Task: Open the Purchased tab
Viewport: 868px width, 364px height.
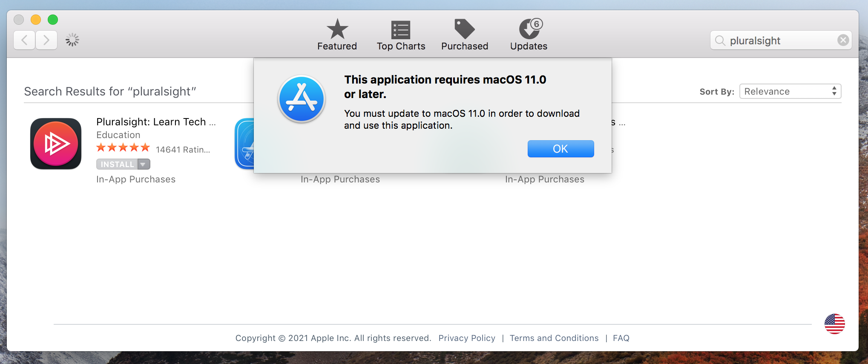Action: tap(465, 35)
